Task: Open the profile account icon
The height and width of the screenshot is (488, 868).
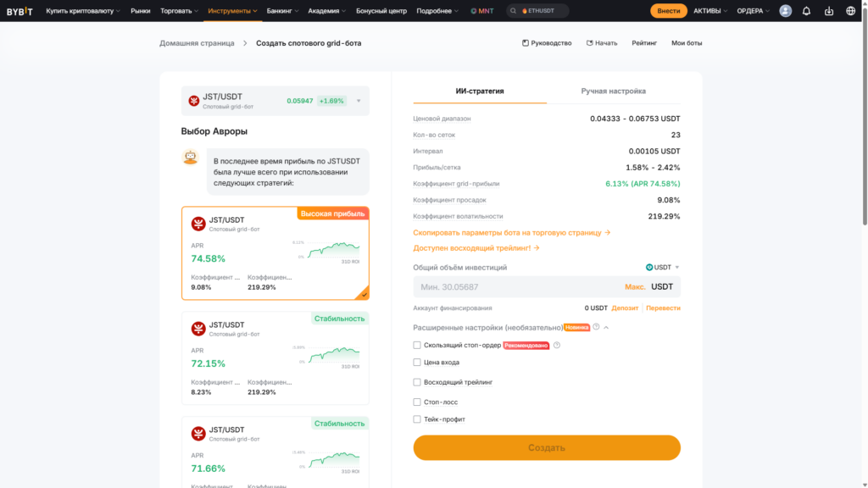Action: click(x=786, y=11)
